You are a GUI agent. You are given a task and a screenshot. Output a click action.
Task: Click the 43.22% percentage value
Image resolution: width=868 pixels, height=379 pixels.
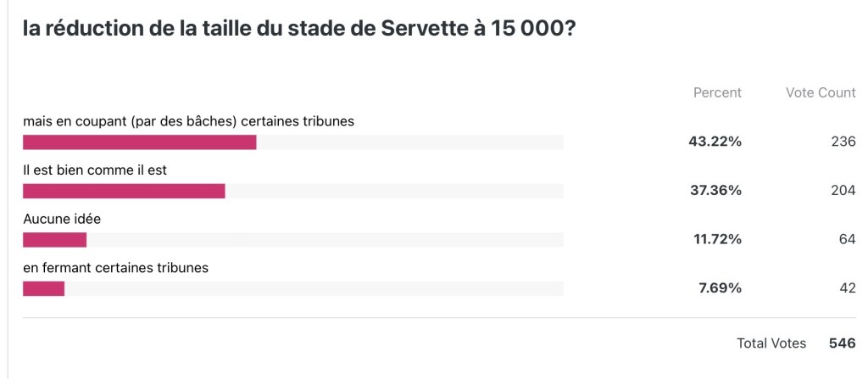click(715, 142)
